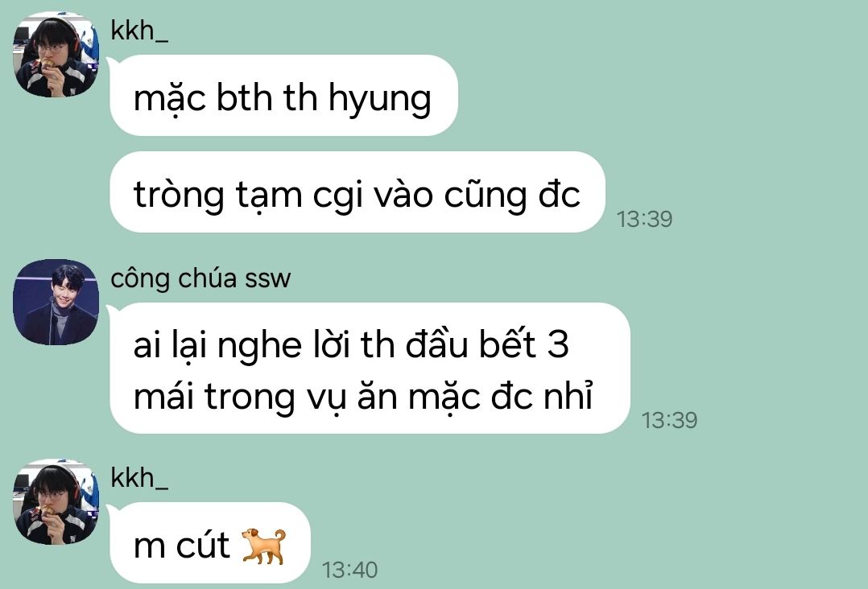Open kkh_ avatar beside first message
Viewport: 868px width, 589px height.
point(56,56)
